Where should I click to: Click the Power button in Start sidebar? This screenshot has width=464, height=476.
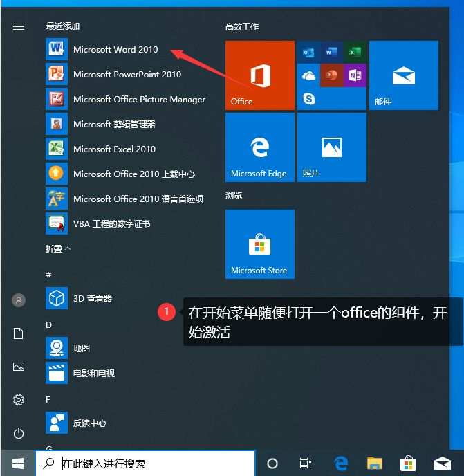(19, 433)
